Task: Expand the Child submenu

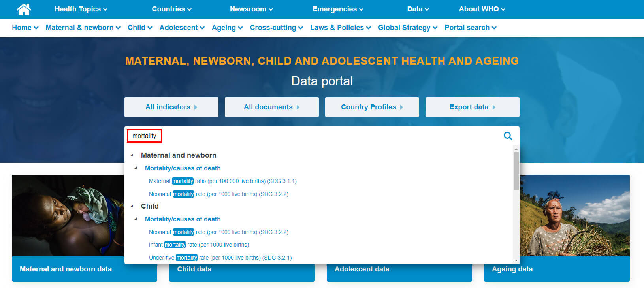Action: (140, 28)
